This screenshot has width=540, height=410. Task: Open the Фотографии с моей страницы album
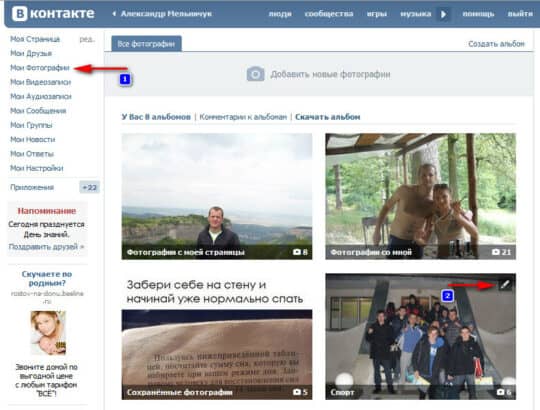(217, 196)
